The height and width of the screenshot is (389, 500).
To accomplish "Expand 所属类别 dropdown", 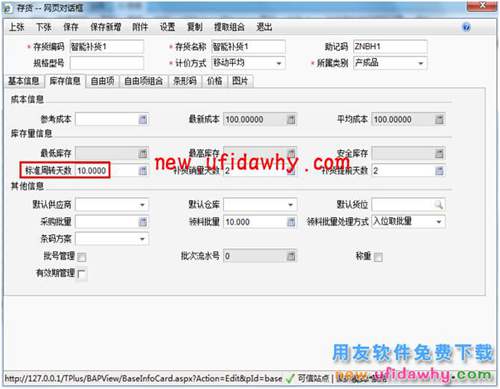I will (421, 63).
